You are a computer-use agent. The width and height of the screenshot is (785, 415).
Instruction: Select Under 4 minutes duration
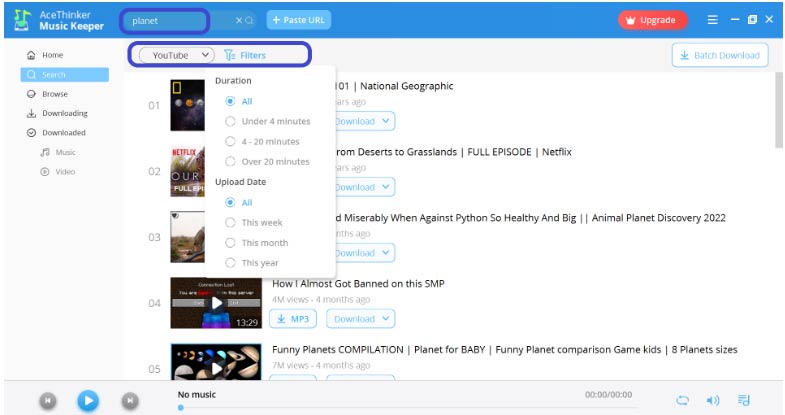pyautogui.click(x=230, y=121)
